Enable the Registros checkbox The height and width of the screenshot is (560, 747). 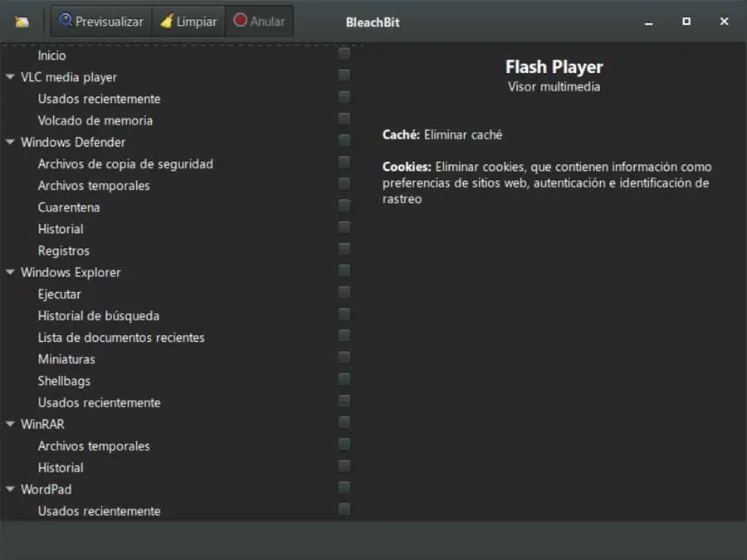(344, 249)
